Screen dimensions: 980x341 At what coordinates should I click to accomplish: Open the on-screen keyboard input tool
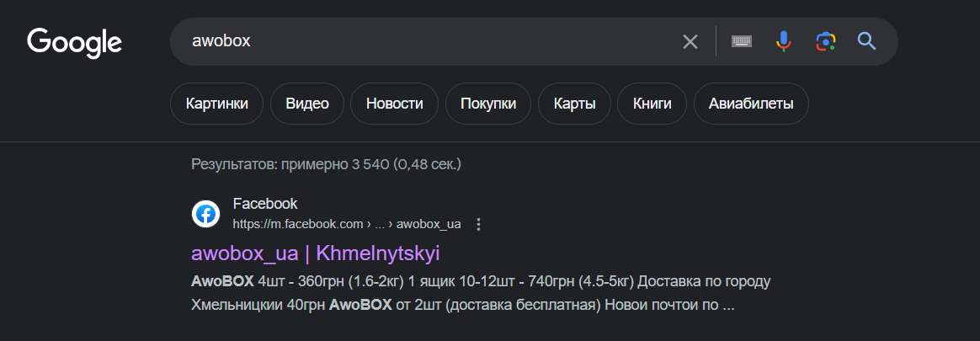coord(741,42)
